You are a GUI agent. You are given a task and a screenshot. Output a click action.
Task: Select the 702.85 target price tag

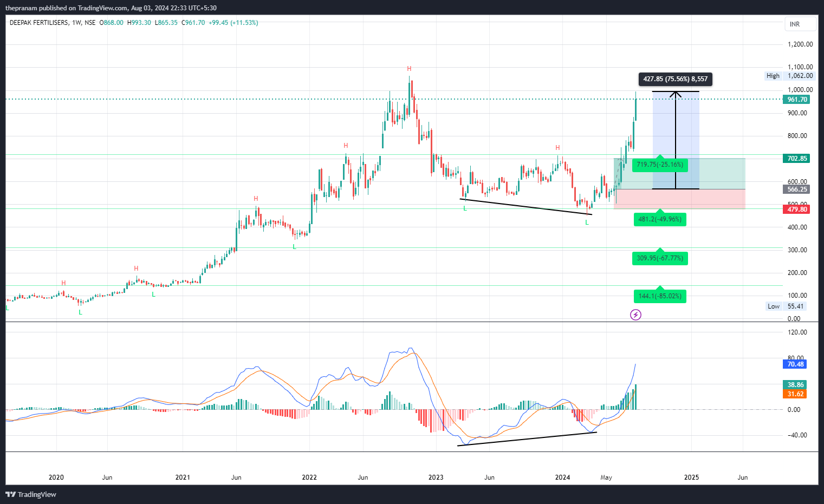tap(797, 159)
